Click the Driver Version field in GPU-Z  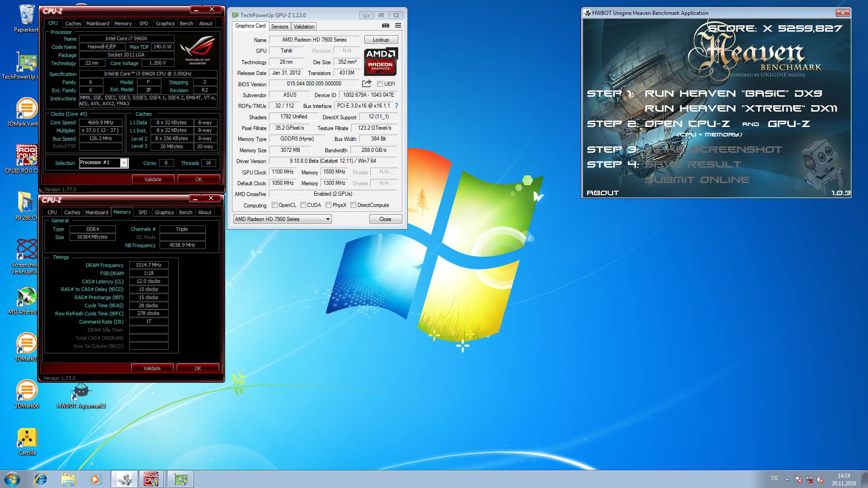pyautogui.click(x=333, y=161)
